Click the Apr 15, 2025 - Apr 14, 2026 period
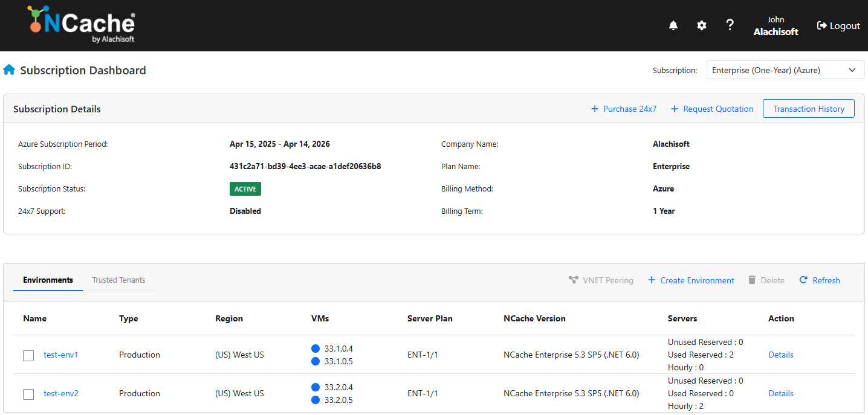Viewport: 868px width, 415px height. pos(280,144)
